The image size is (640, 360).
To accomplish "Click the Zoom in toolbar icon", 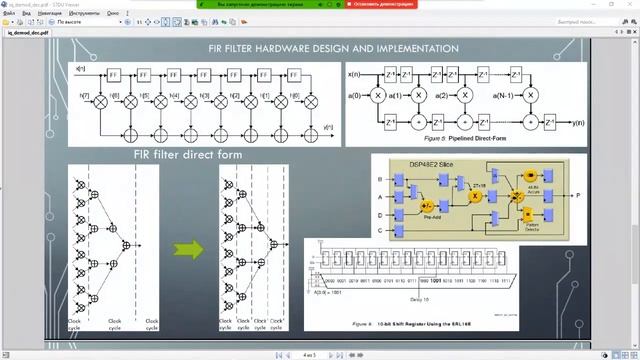I will 128,22.
